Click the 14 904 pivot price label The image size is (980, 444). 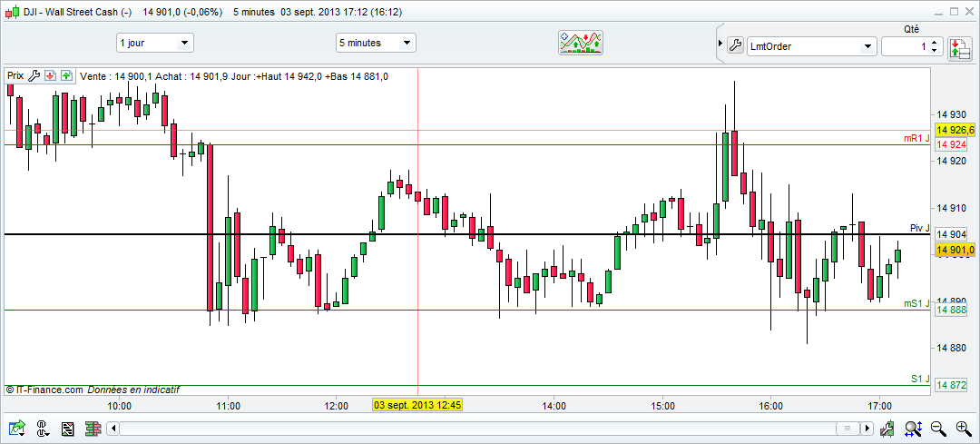[951, 234]
